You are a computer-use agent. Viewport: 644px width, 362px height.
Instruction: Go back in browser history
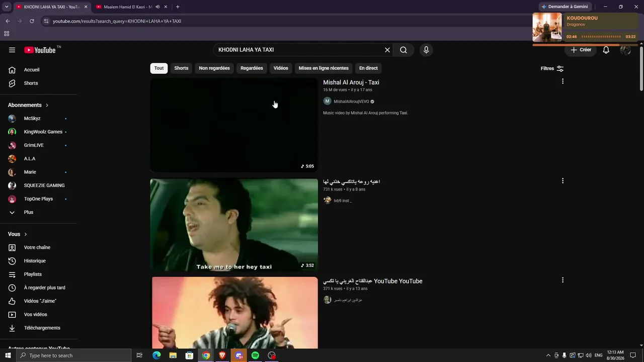pyautogui.click(x=8, y=21)
